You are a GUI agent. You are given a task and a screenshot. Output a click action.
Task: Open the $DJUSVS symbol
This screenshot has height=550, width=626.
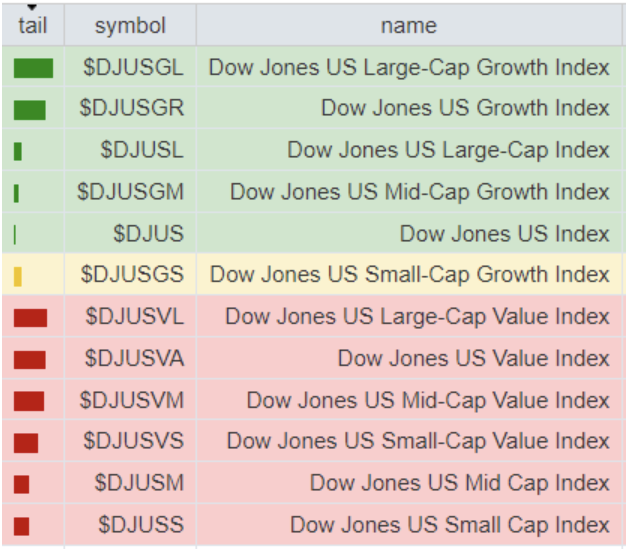133,441
